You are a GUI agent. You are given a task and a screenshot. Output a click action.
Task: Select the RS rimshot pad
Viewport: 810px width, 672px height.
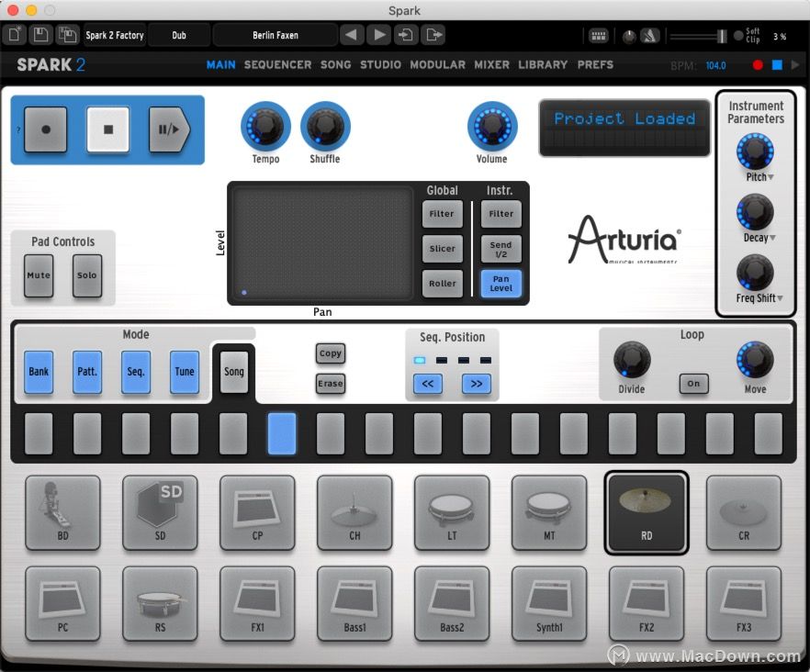[160, 604]
